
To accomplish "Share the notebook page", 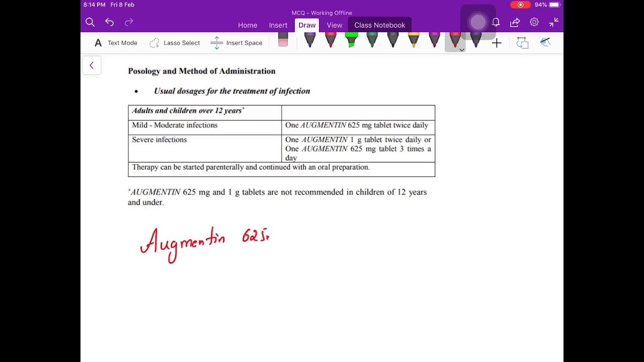I will click(x=515, y=22).
